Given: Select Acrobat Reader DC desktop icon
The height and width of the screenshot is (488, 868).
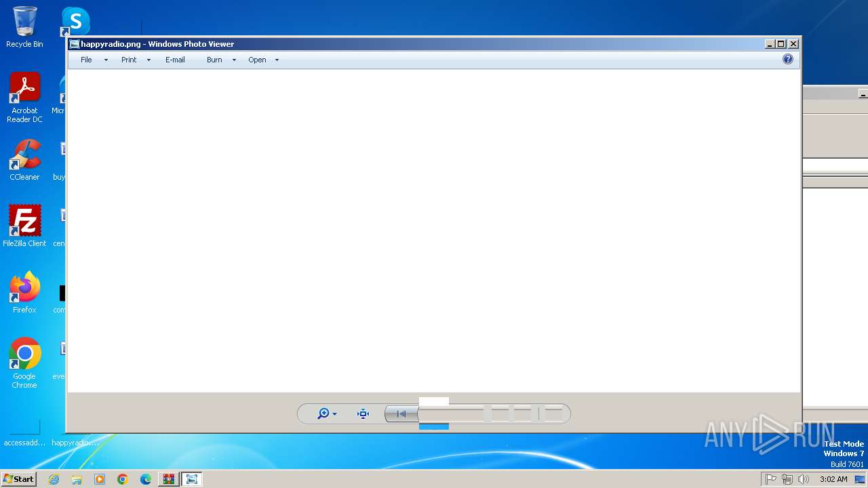Looking at the screenshot, I should click(x=24, y=98).
